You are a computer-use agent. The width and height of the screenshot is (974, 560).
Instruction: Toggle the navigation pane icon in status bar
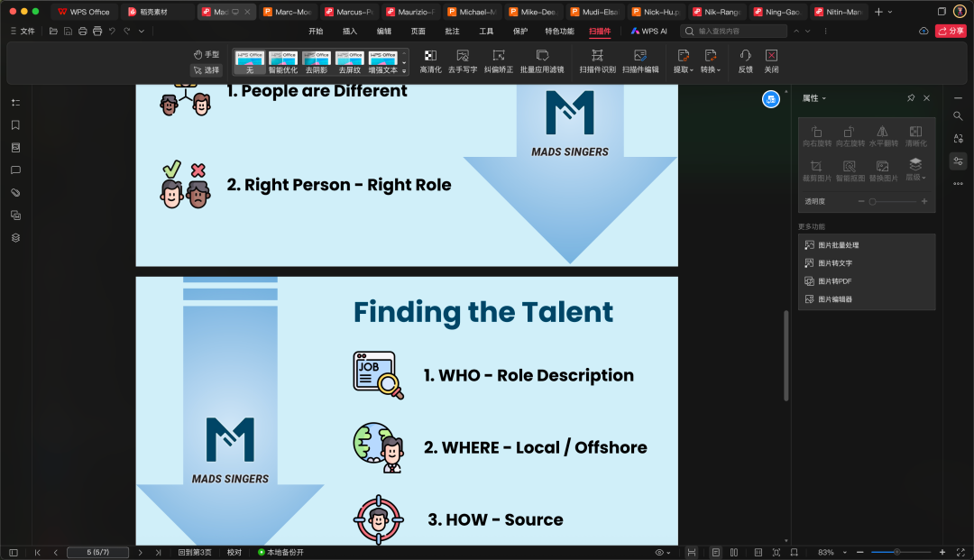[14, 552]
